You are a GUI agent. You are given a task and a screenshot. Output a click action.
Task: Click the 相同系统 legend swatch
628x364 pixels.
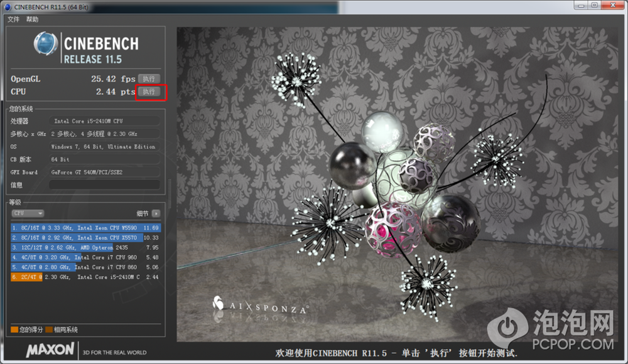click(x=49, y=329)
